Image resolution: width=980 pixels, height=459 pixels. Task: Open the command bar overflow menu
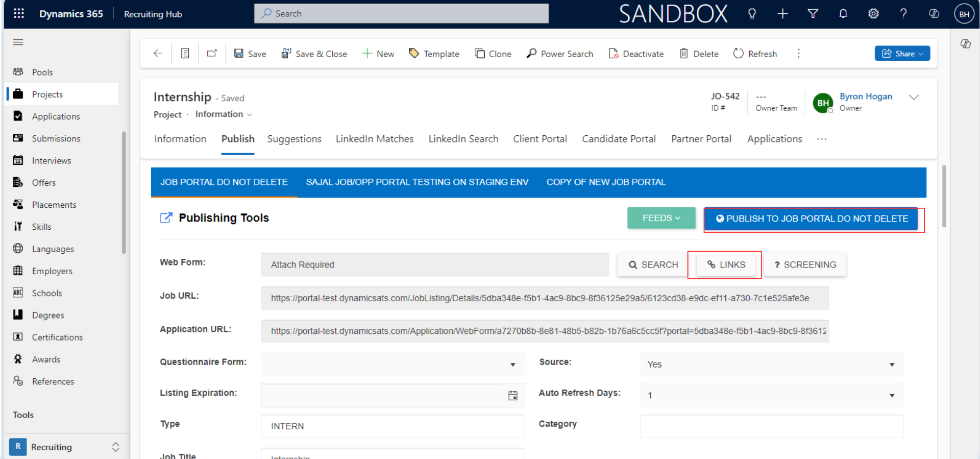pos(799,54)
